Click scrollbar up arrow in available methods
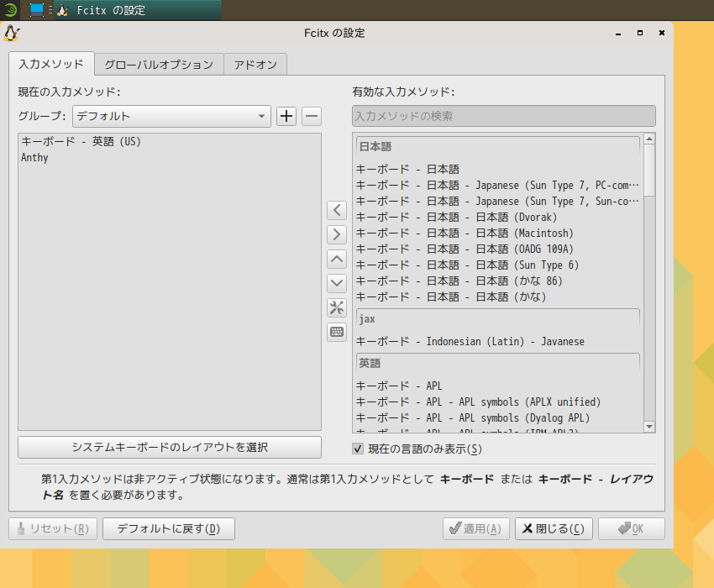 649,139
